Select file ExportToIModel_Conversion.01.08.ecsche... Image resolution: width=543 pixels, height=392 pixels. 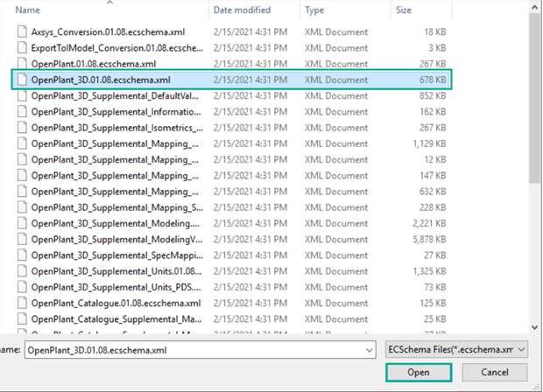pos(117,48)
